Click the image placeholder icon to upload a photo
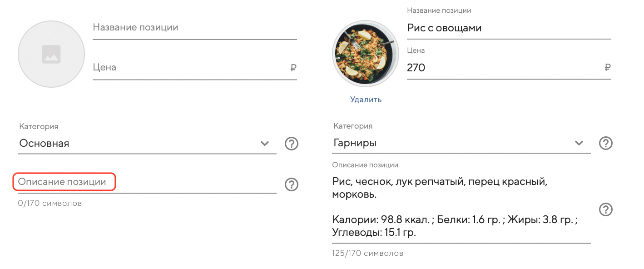 coord(51,54)
